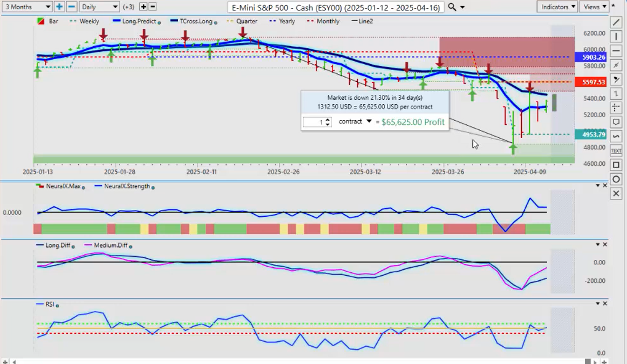Screen dimensions: 627x364
Task: Close the RSI indicator panel
Action: click(x=605, y=304)
